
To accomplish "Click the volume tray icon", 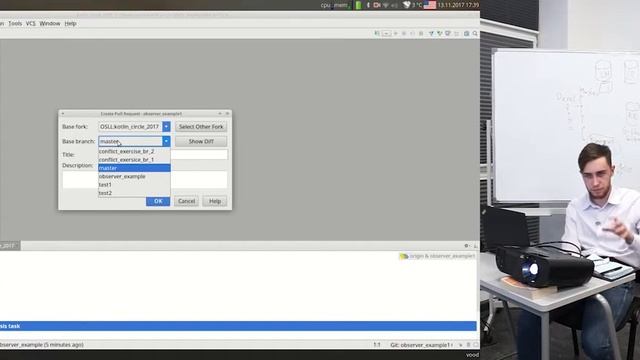I will coord(394,5).
